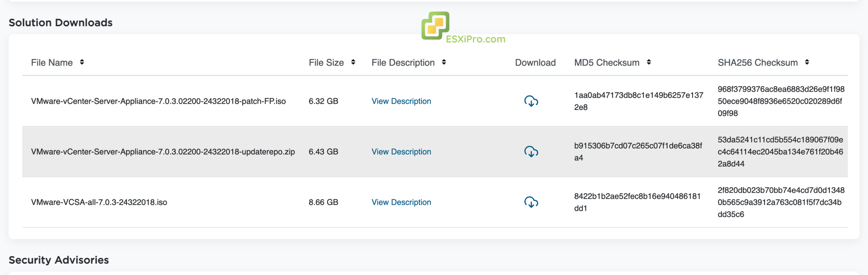Select MD5 checksum starting 8422b1b2
Screen dimensions: 868x275
coord(637,202)
